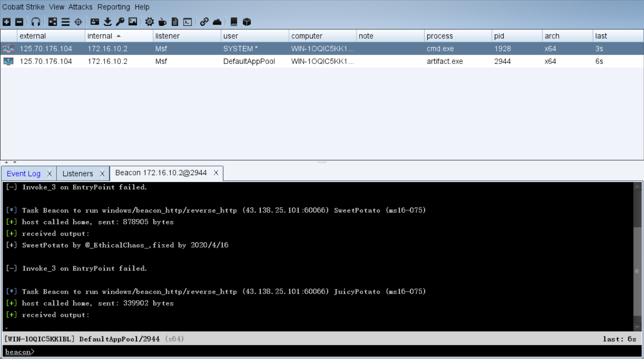Click gear icon to generate Windows executable

coord(150,22)
